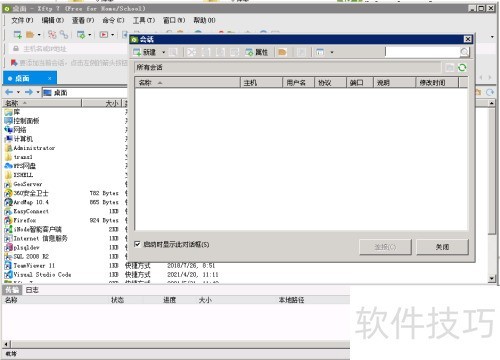500x360 pixels.
Task: Click the refresh icon at pane's far right
Action: [490, 92]
